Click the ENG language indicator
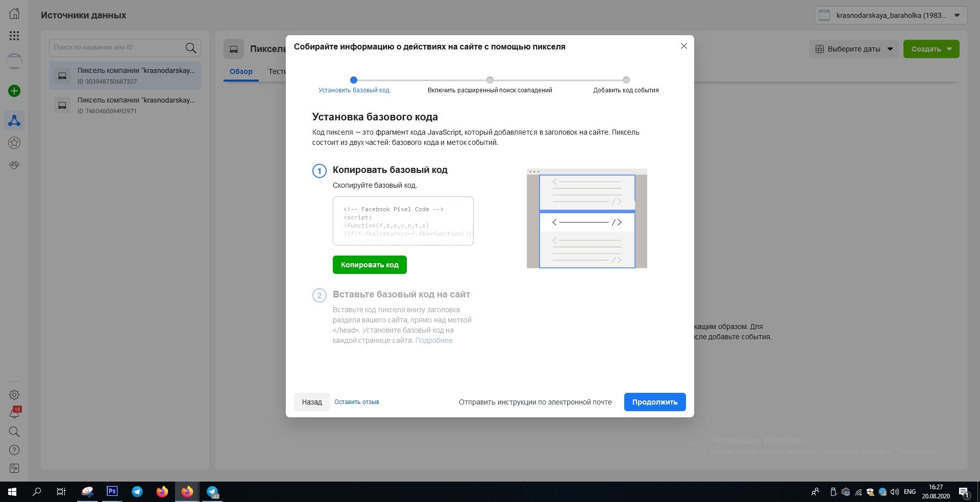Viewport: 980px width, 502px height. [x=910, y=492]
